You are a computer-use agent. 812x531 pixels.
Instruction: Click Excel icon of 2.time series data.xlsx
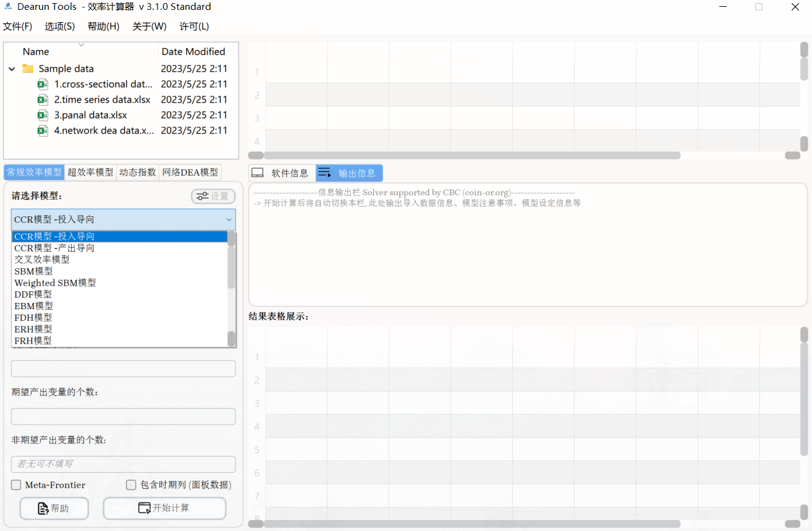43,100
